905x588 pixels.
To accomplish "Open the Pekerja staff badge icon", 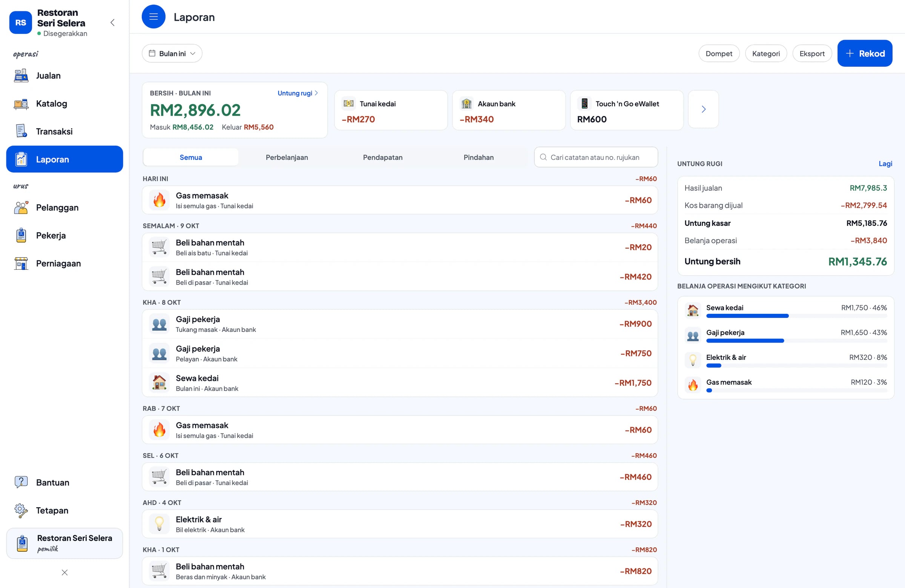I will click(21, 235).
